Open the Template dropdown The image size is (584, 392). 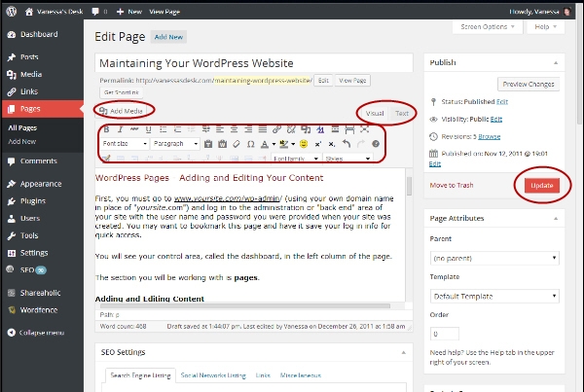494,296
